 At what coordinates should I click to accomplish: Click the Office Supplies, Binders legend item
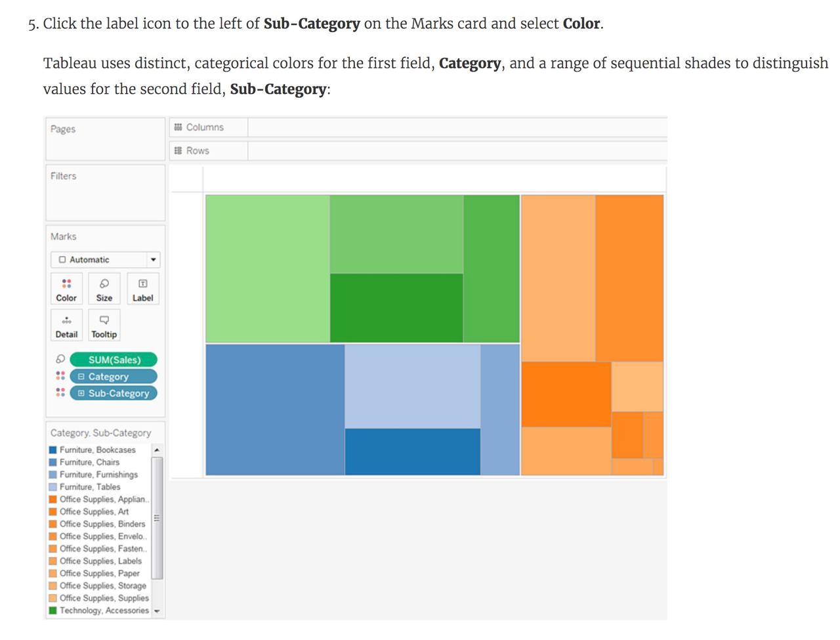tap(97, 524)
